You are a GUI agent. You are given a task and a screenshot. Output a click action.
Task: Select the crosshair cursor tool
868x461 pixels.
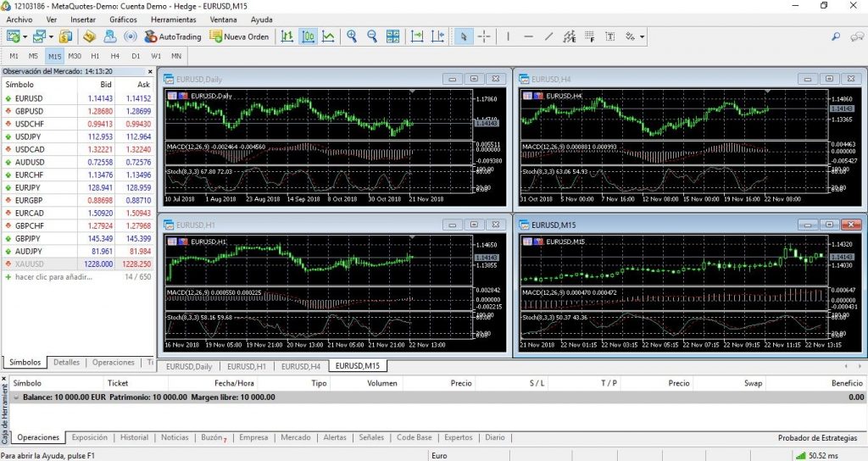(484, 36)
